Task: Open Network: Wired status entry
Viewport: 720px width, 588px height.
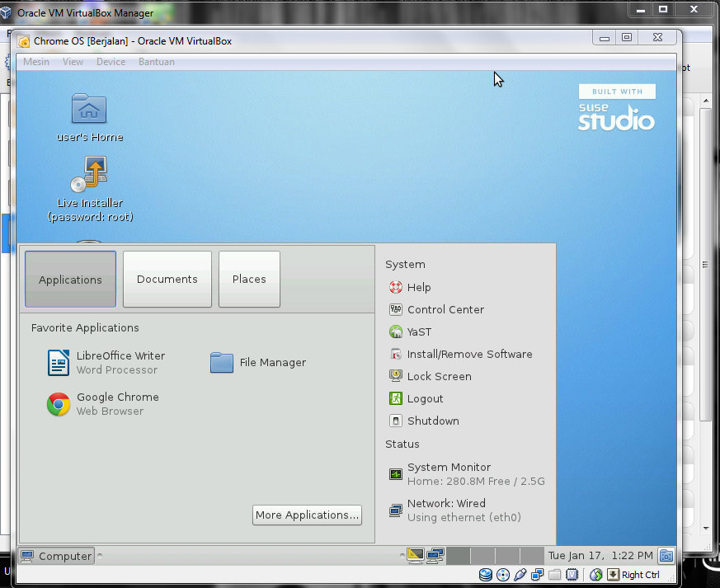Action: 455,510
